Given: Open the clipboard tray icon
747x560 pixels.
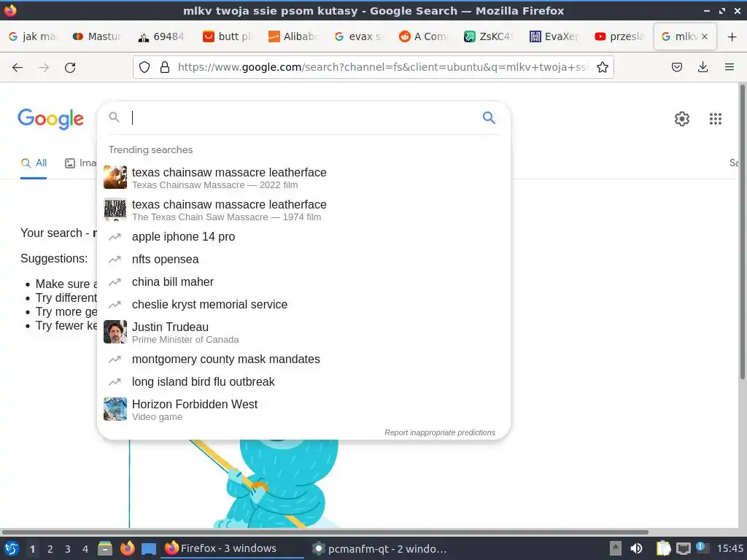Looking at the screenshot, I should point(663,548).
